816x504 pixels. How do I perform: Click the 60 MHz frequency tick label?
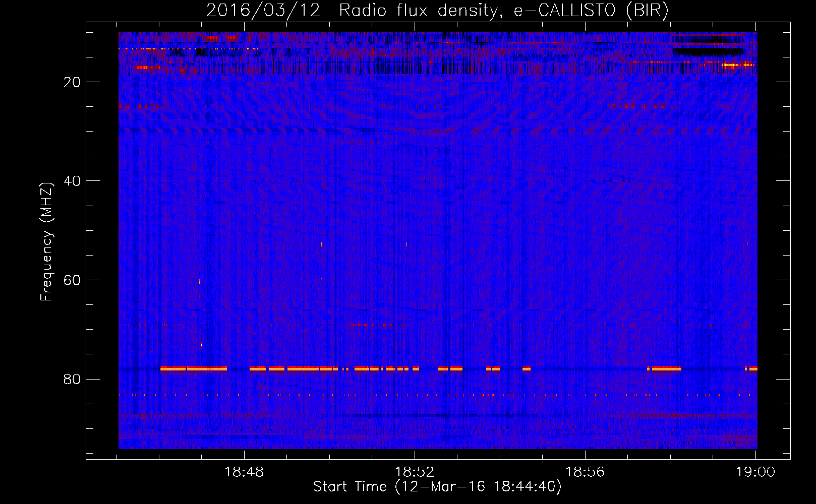click(72, 280)
